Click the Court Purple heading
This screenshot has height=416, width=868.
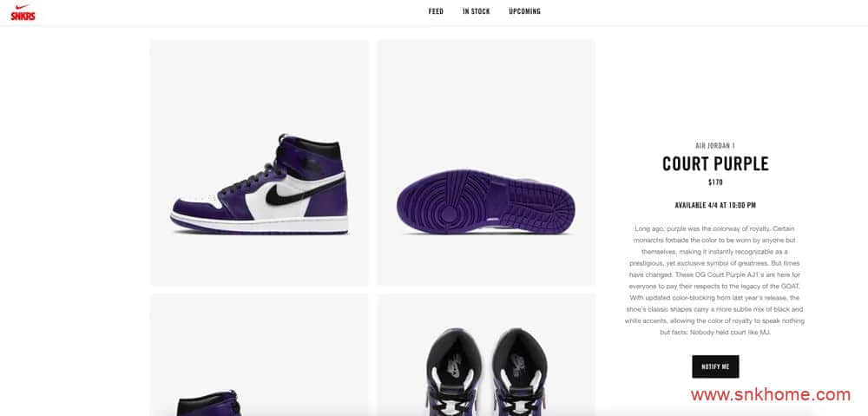pyautogui.click(x=715, y=164)
